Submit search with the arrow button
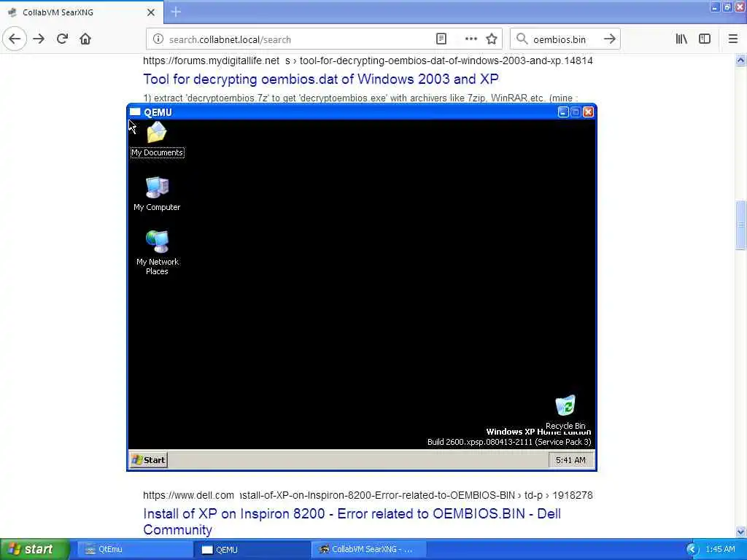 click(609, 39)
